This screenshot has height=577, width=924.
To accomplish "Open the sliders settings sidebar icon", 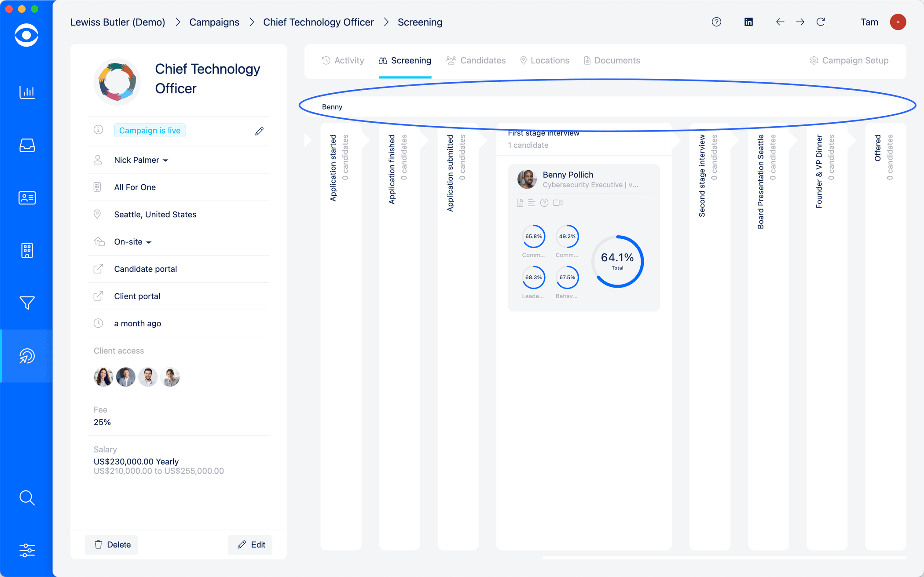I will [27, 550].
